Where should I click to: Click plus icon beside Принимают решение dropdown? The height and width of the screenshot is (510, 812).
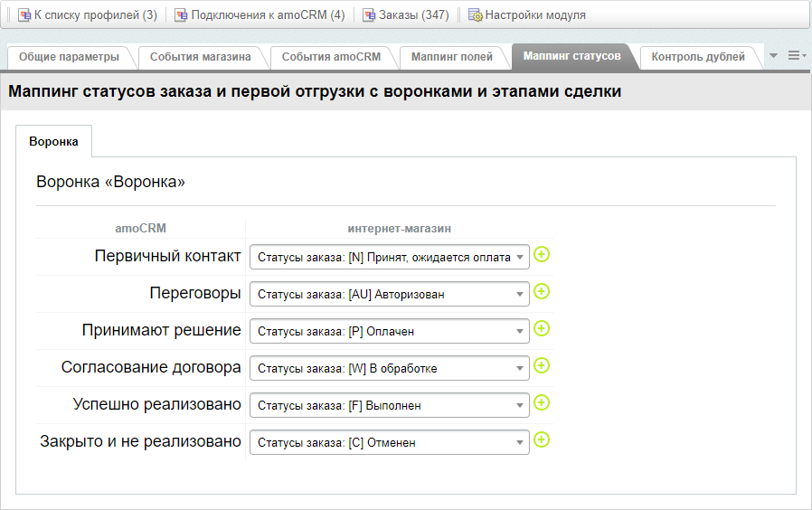click(542, 329)
